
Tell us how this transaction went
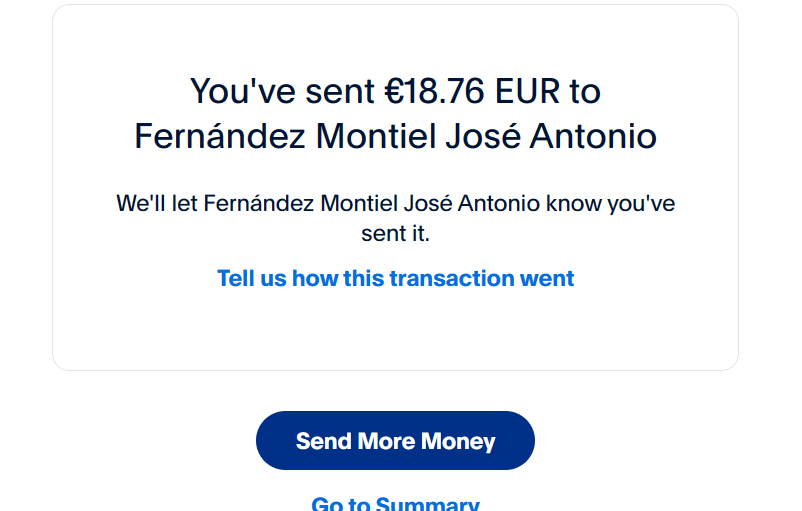395,278
